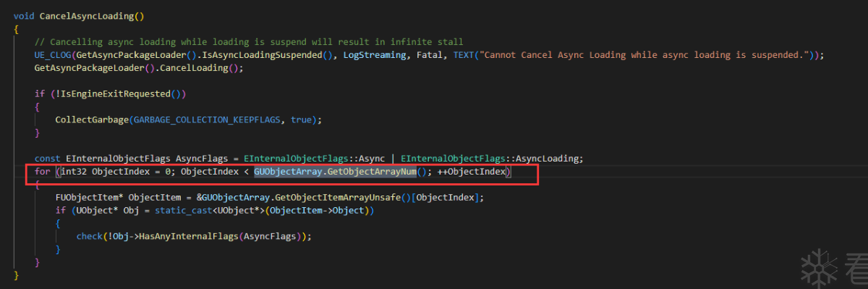Viewport: 868px width, 289px height.
Task: Click the Fatal verbosity argument
Action: 430,55
